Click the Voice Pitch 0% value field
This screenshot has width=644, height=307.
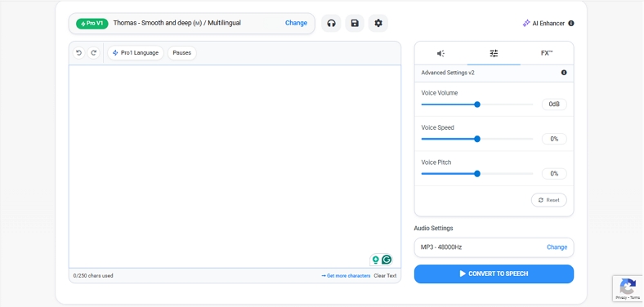554,174
